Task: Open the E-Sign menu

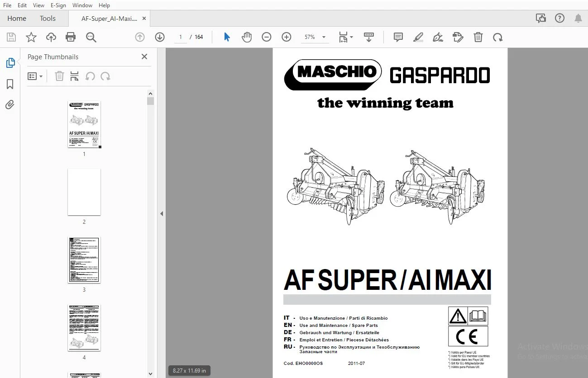Action: [x=58, y=5]
